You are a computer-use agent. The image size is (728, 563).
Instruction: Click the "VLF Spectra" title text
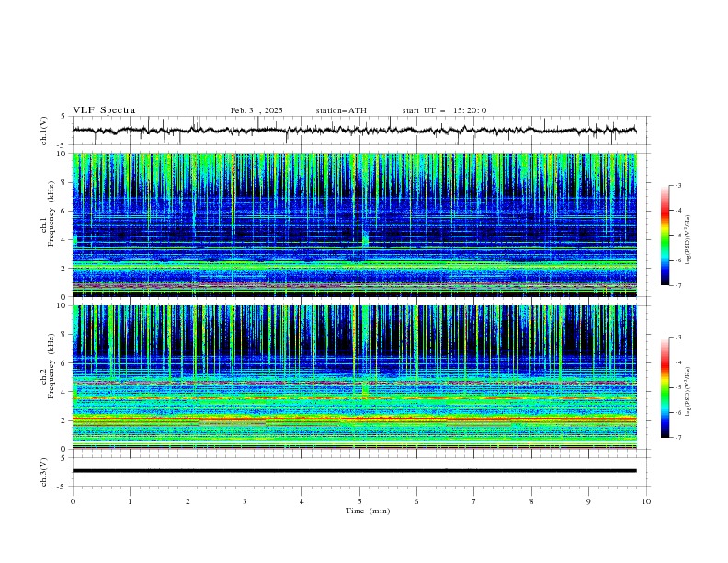tap(104, 110)
